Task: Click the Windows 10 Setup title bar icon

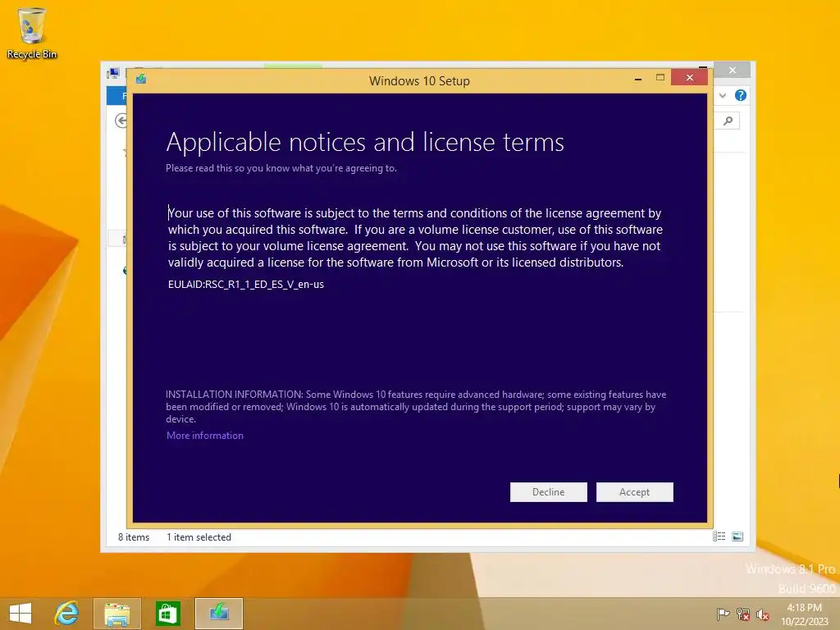Action: click(141, 80)
